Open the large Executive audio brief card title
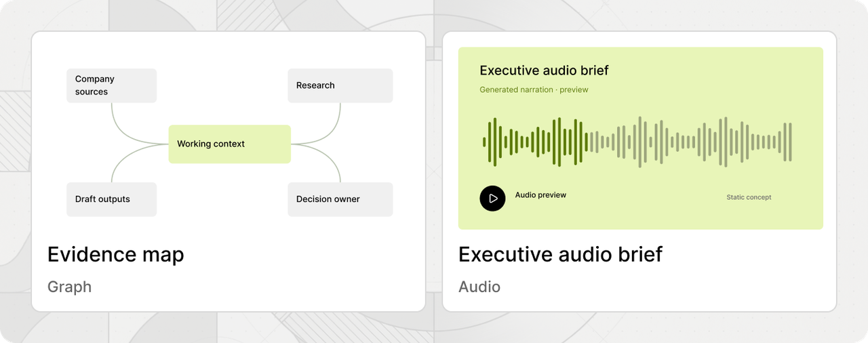Viewport: 868px width, 343px height. pyautogui.click(x=560, y=254)
